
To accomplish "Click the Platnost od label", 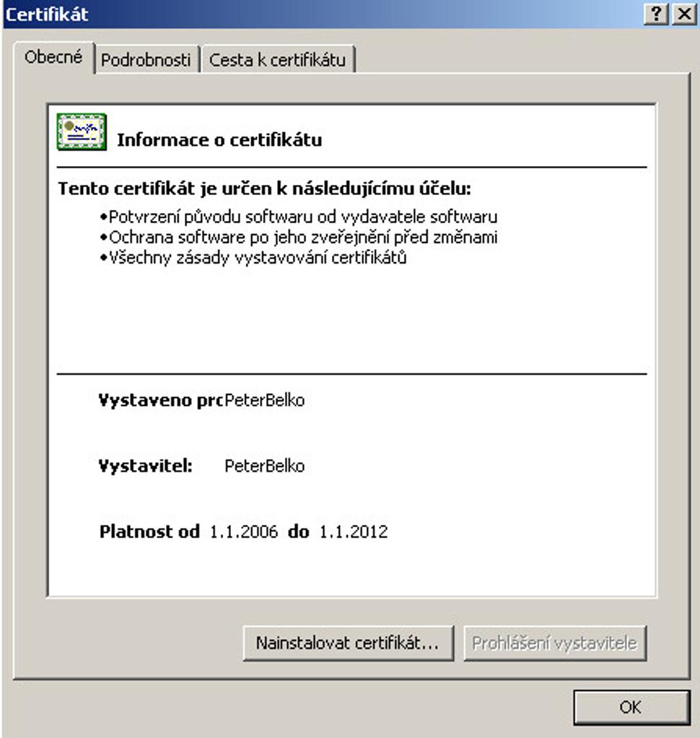I will pyautogui.click(x=149, y=532).
